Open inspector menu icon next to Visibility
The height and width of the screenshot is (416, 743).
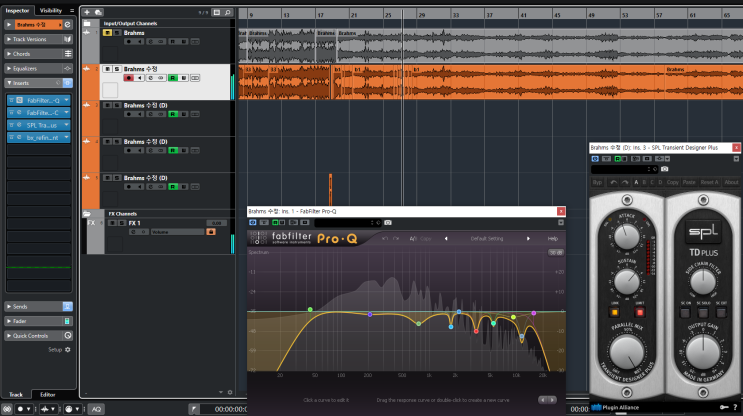(x=72, y=10)
